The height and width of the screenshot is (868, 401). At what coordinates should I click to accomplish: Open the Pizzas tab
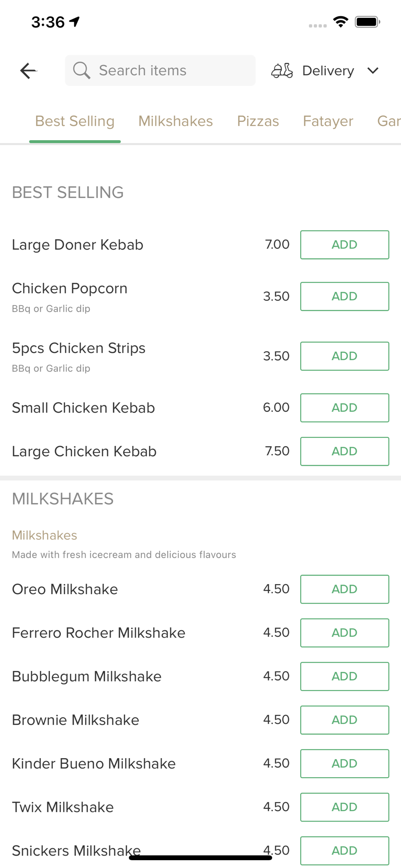click(258, 121)
